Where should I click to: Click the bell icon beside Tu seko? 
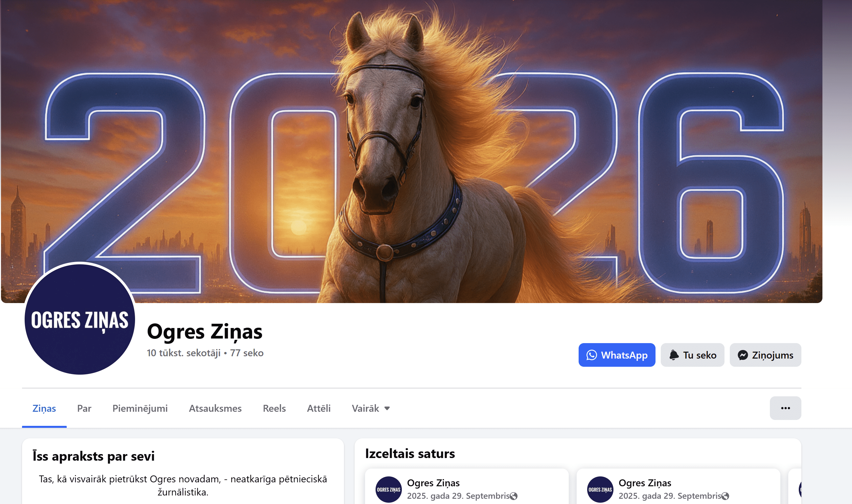[x=674, y=355]
